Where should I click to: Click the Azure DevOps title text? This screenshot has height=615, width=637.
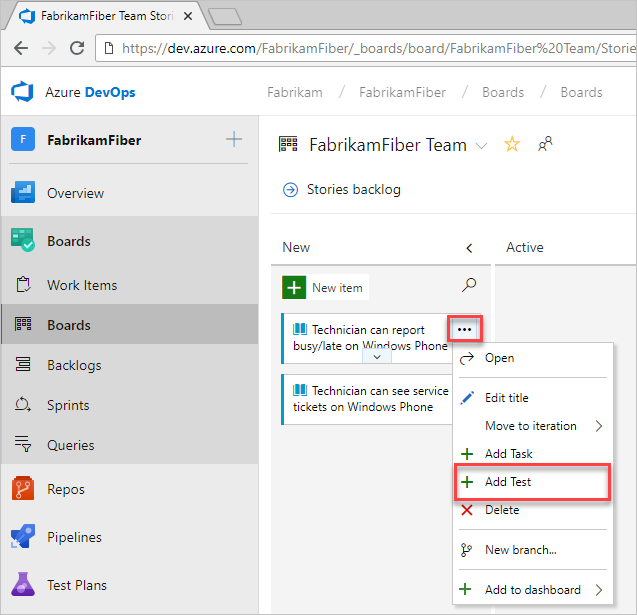(90, 92)
